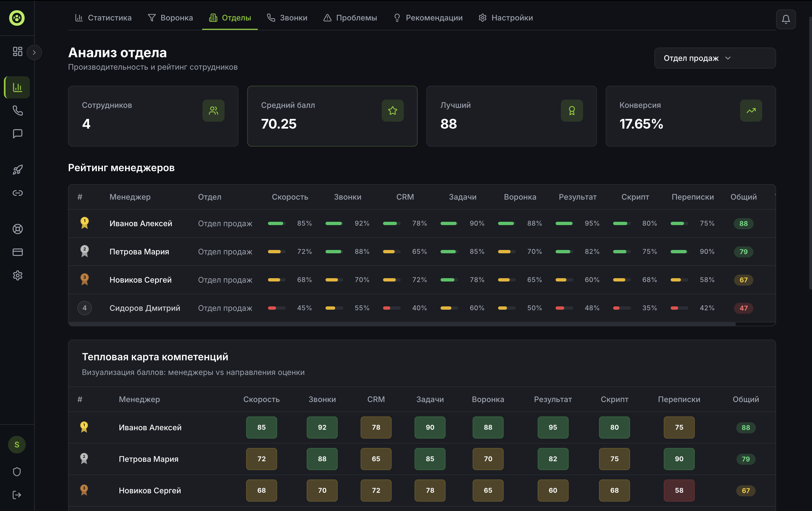Open the Отдел продаж dropdown

pos(715,58)
